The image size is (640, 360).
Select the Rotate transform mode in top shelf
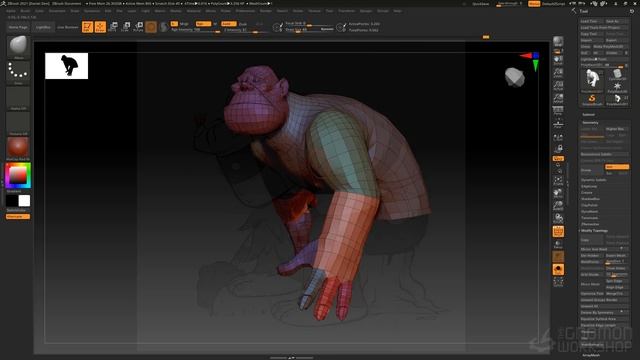click(x=138, y=27)
